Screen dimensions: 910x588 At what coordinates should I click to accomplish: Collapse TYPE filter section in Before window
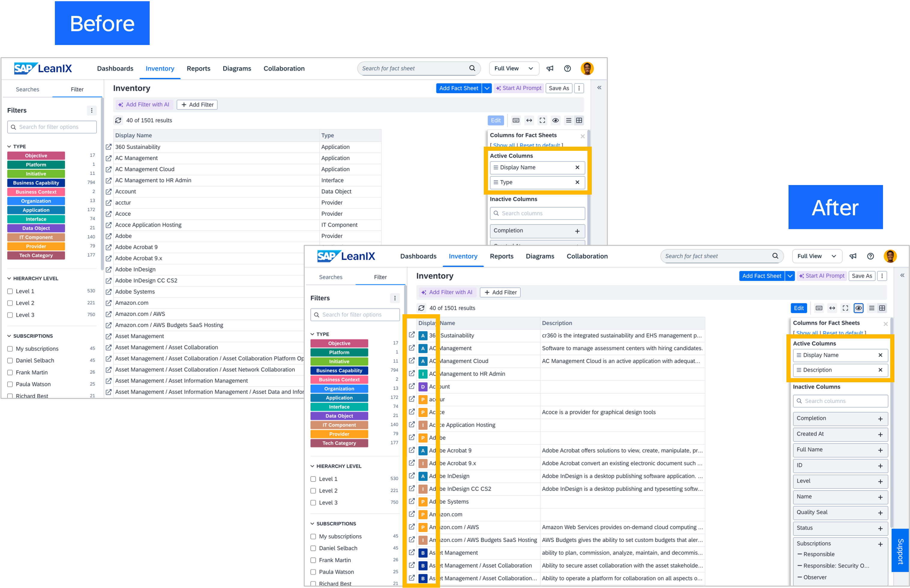point(9,146)
